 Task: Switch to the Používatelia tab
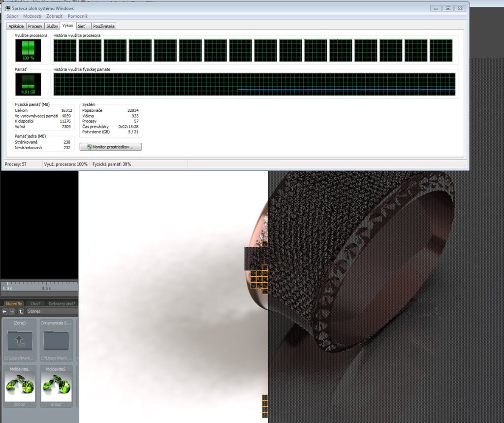pos(103,26)
